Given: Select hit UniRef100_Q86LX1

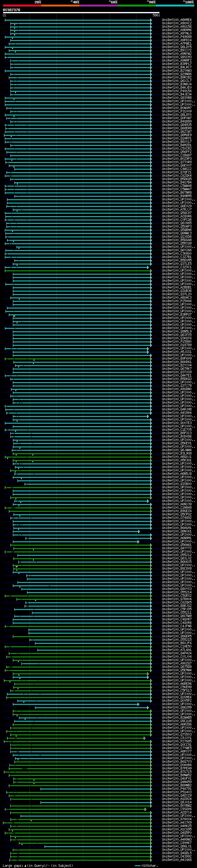Looking at the screenshot, I should click(x=177, y=846).
